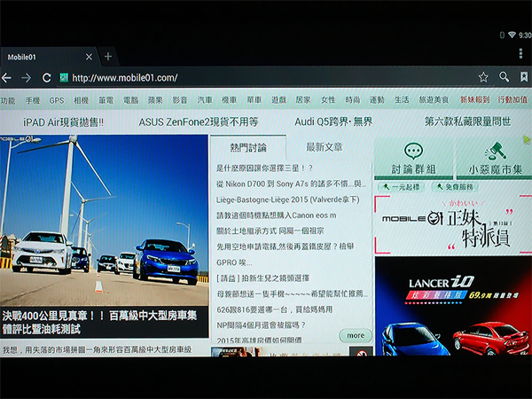Tap the Wi-Fi status icon
Screen dimensions: 532x399
point(512,35)
